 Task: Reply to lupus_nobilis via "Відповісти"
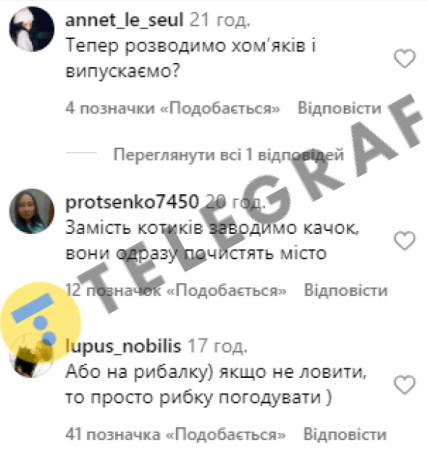tap(345, 434)
